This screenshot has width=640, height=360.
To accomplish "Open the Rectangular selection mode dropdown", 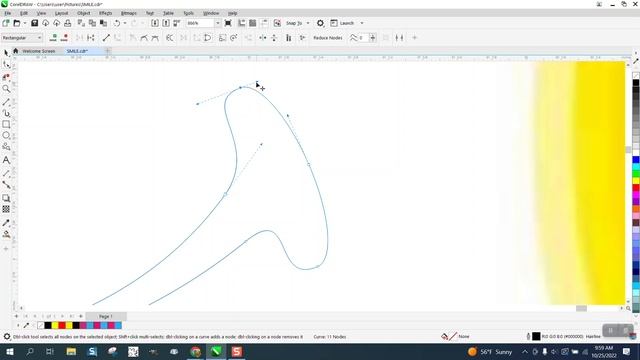I will pos(22,38).
